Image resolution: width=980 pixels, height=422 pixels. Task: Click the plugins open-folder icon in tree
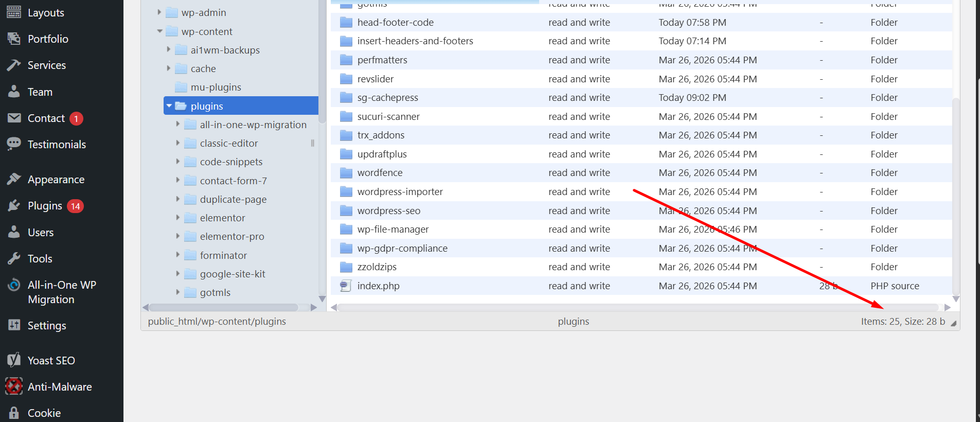[x=181, y=106]
